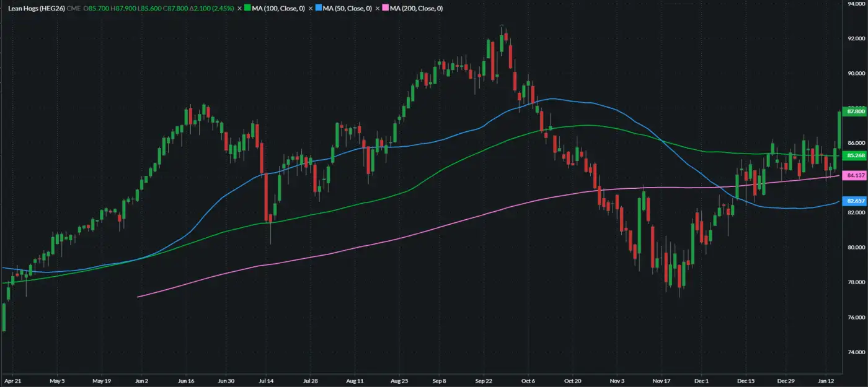Image resolution: width=868 pixels, height=387 pixels.
Task: Click the 94.000 label on price axis
Action: [856, 4]
